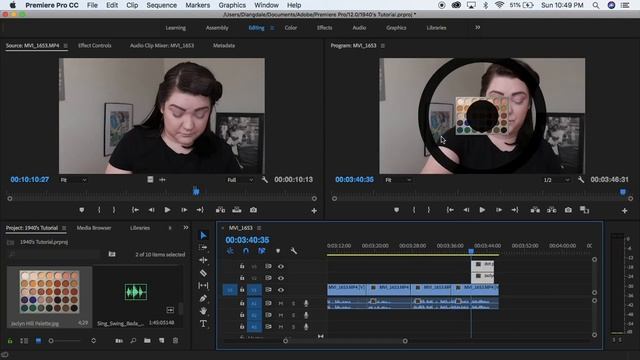Mute audio track A1

tap(281, 303)
